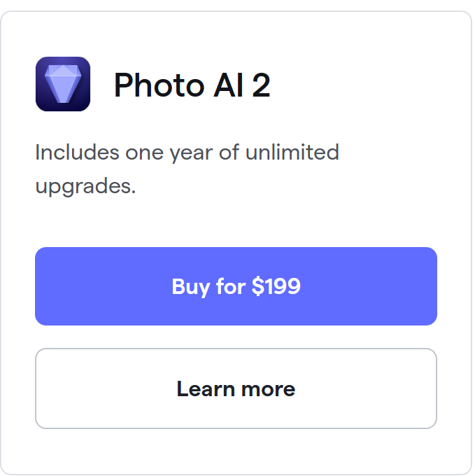Click "Includes one year of unlimited" text
Screen dimensions: 475x476
(187, 153)
